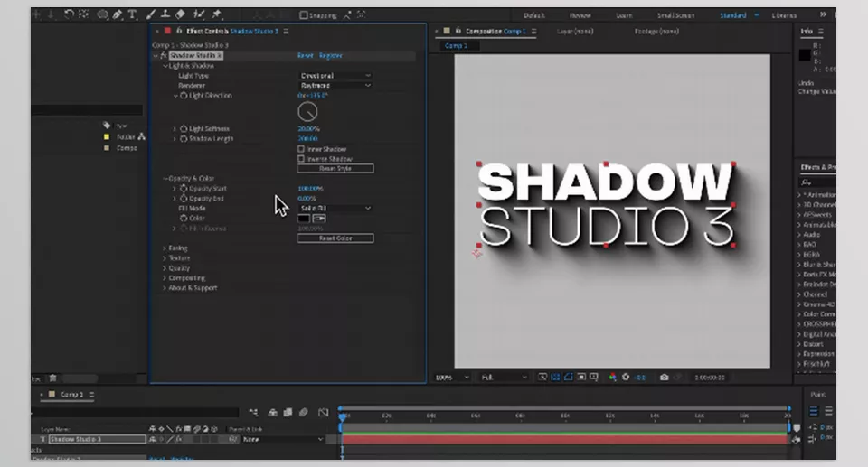Select the Clone Stamp tool

(165, 15)
